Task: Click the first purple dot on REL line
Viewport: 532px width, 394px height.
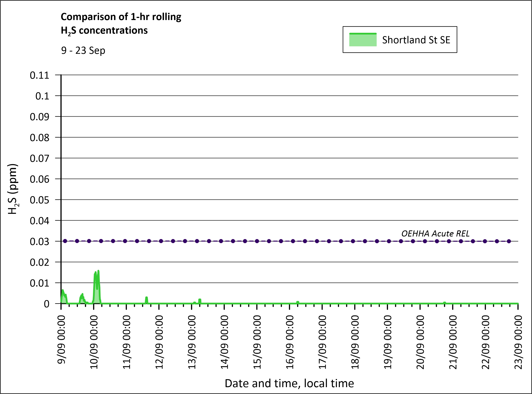Action: 65,241
